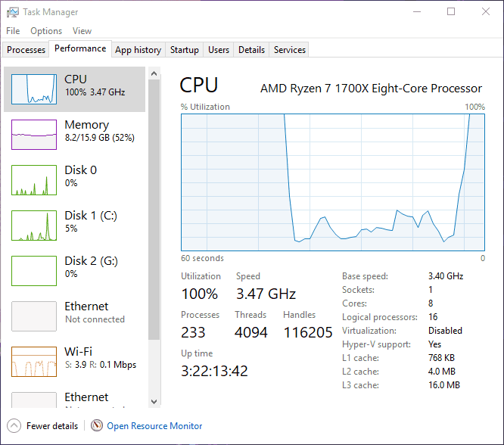Select the Wi-Fi mini graph thumbnail

34,362
